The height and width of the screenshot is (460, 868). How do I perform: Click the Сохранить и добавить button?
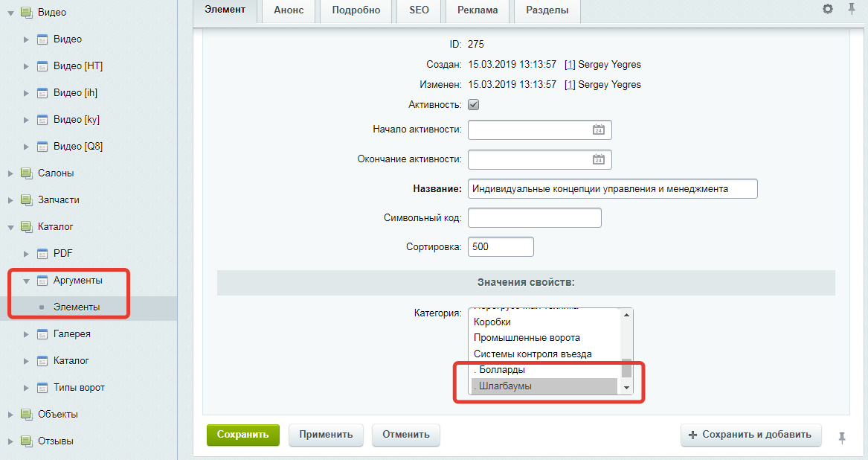click(x=750, y=435)
